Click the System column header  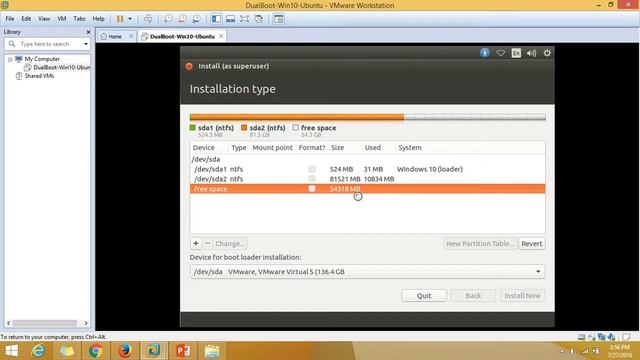click(x=410, y=148)
